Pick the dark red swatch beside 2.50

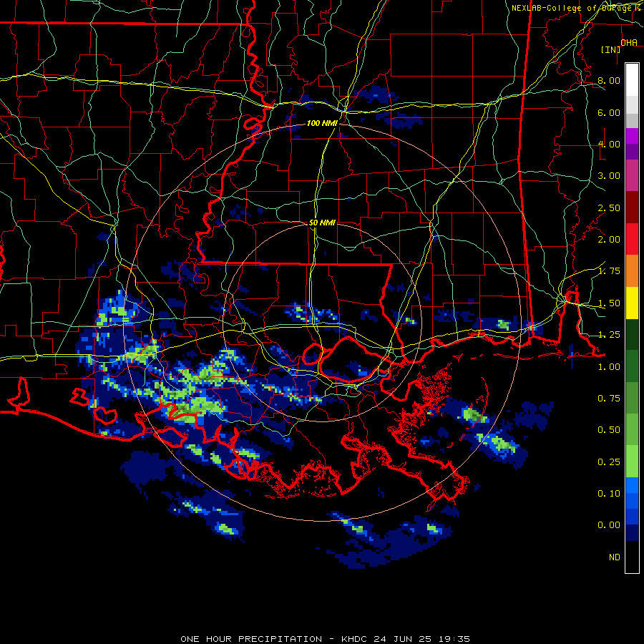point(632,208)
